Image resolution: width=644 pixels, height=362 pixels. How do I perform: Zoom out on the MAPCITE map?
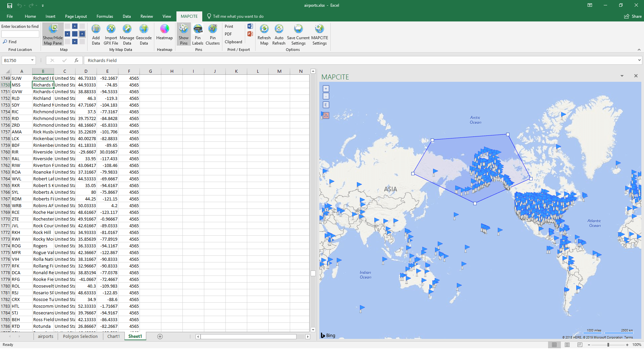[326, 97]
